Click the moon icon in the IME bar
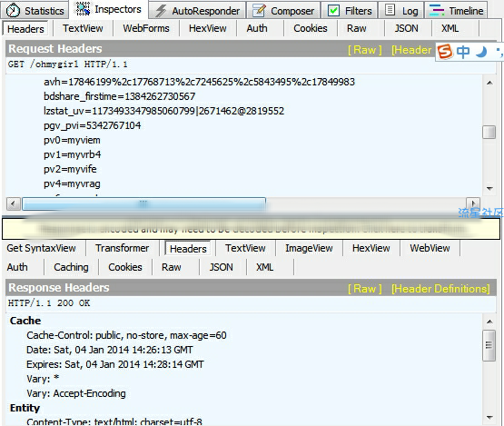The image size is (504, 426). tap(481, 52)
